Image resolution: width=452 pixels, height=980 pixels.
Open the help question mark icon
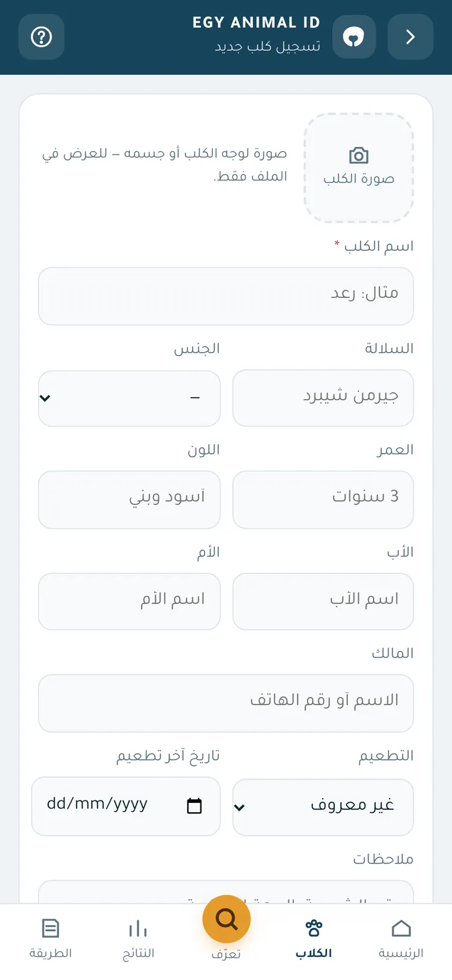(42, 37)
